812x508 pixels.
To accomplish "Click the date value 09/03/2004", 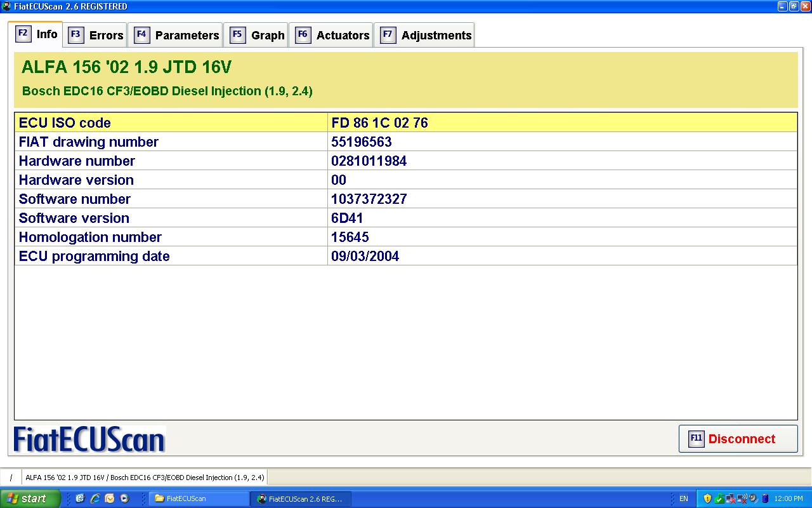I will [x=365, y=256].
